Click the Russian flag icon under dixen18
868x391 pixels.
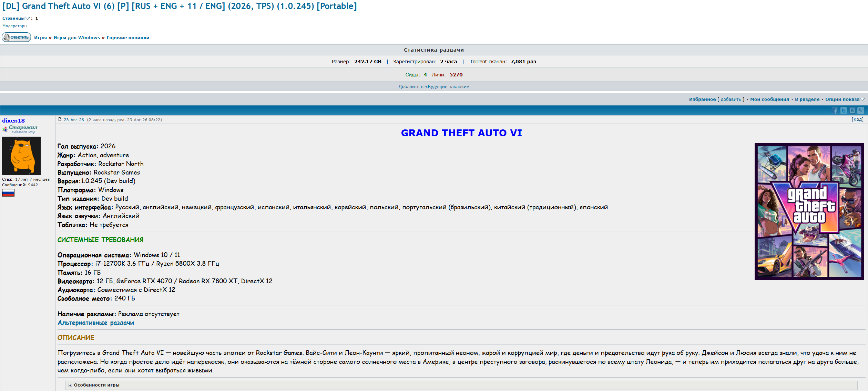coord(8,193)
